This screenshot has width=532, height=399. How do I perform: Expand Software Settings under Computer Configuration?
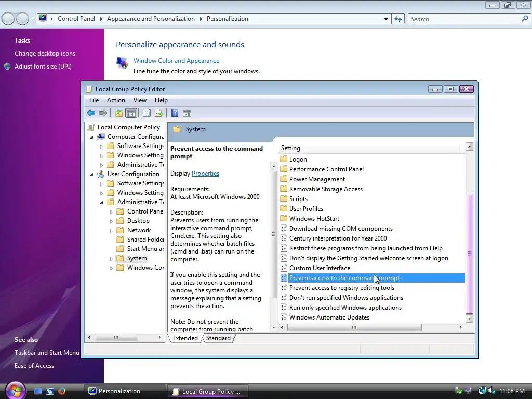coord(101,147)
